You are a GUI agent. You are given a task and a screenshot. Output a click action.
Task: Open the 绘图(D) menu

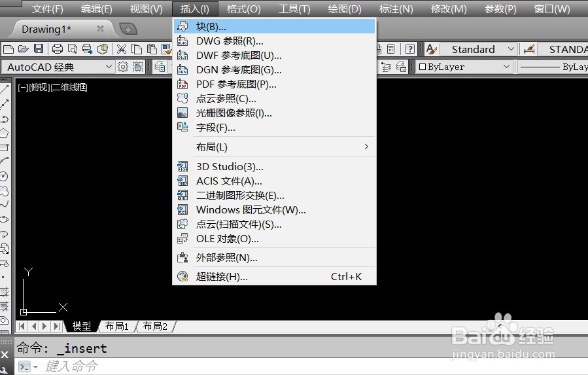(345, 9)
